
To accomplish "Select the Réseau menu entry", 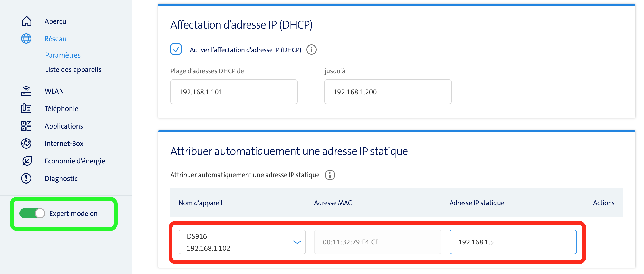I will (x=56, y=39).
